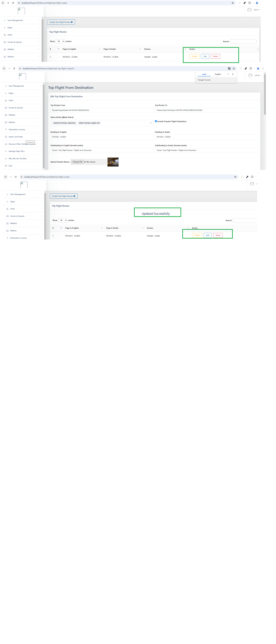Click the Top Routes To input field
Screen dimensions: 276x644
click(206, 110)
